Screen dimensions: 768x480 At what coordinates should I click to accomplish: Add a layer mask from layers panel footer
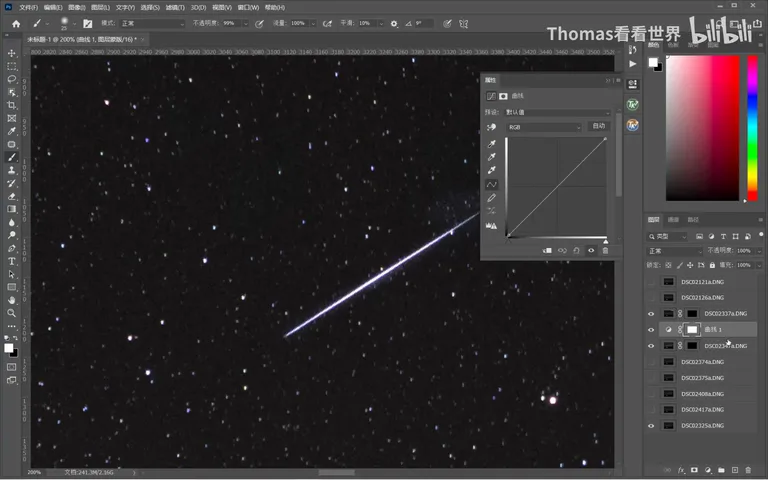[694, 470]
